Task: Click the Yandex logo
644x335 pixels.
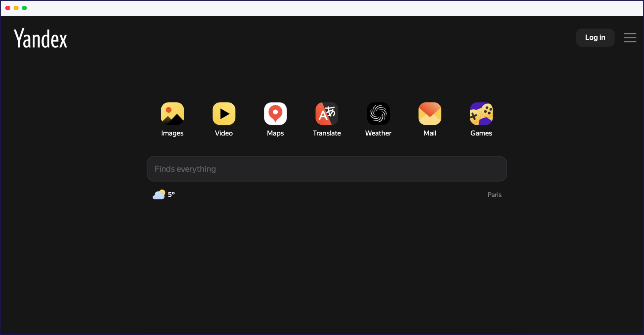Action: tap(40, 38)
